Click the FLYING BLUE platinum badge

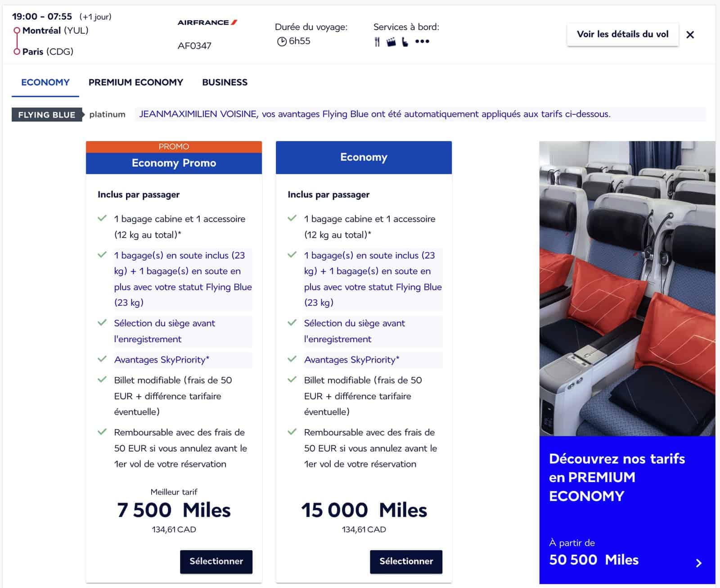coord(46,115)
